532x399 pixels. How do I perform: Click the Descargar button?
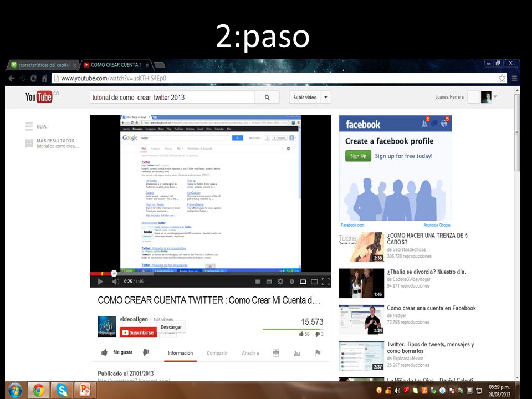point(171,327)
